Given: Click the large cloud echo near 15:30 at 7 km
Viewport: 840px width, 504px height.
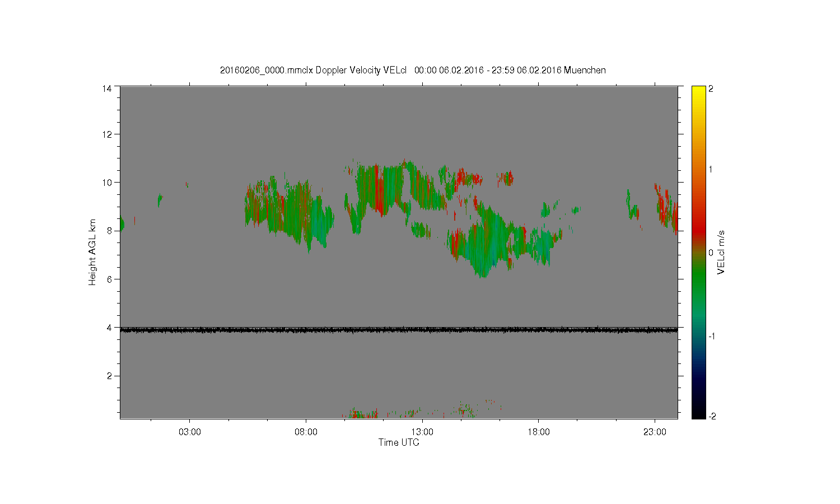Looking at the screenshot, I should coord(484,241).
